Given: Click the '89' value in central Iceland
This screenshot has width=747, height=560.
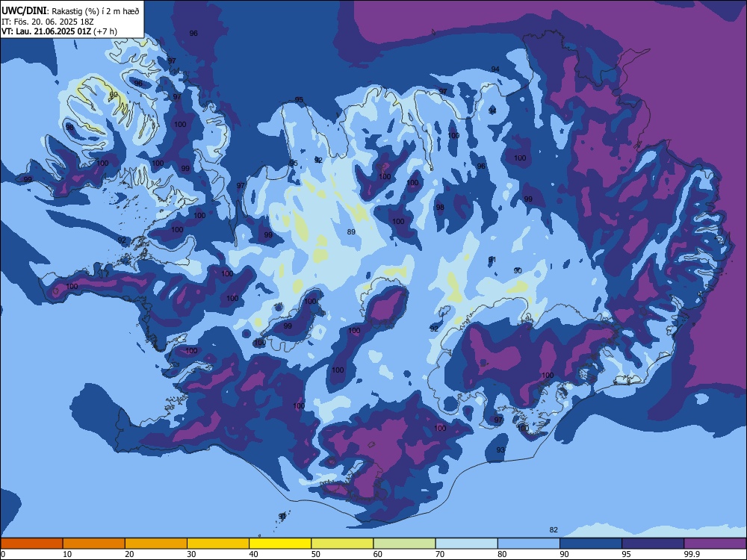Looking at the screenshot, I should point(351,232).
